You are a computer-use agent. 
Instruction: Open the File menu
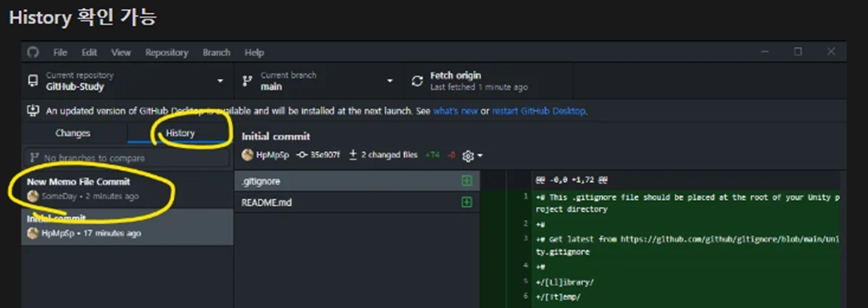[61, 52]
